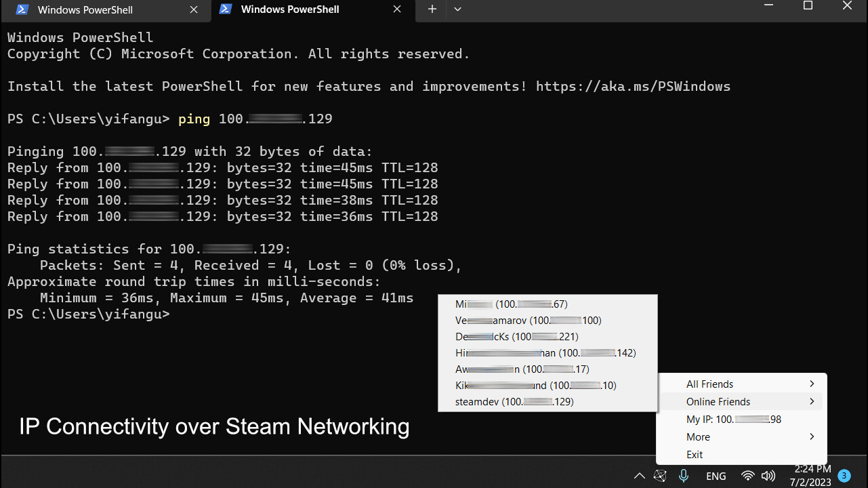The width and height of the screenshot is (868, 488).
Task: Open a new terminal tab with the plus icon
Action: click(x=432, y=9)
